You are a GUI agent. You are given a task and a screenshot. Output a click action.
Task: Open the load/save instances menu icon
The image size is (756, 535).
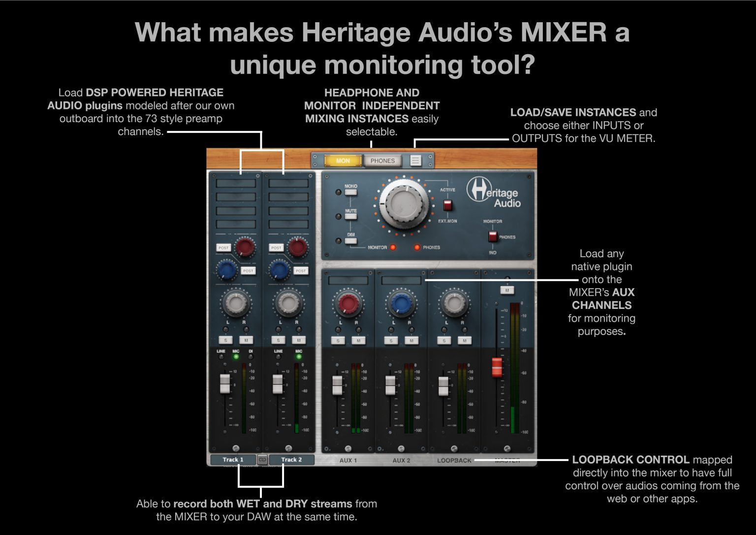tap(416, 161)
